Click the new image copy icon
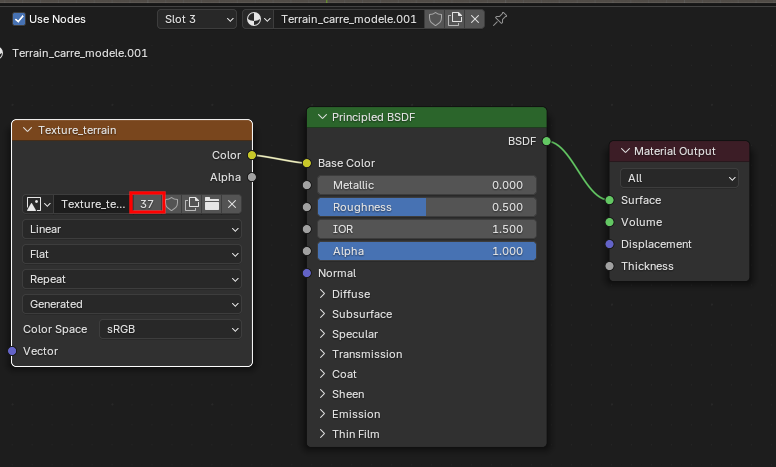 pos(192,204)
